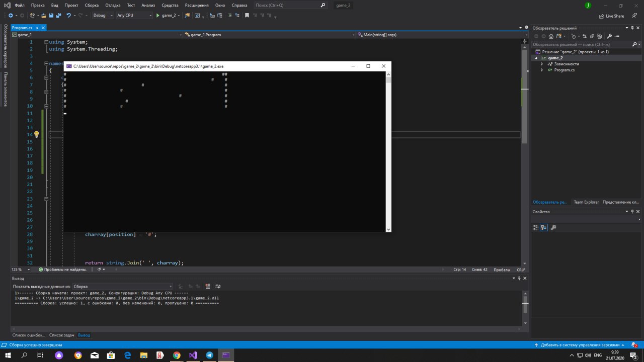
Task: Open the Средства menu
Action: click(170, 5)
